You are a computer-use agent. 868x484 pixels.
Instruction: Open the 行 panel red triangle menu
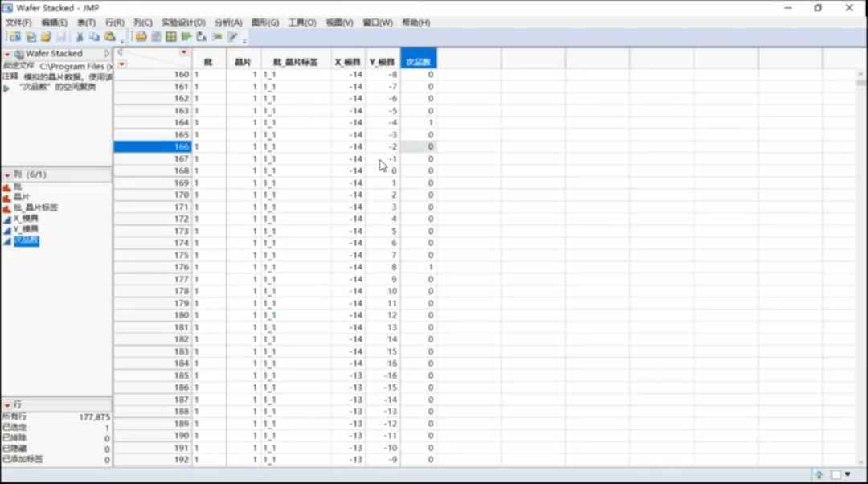[x=7, y=405]
